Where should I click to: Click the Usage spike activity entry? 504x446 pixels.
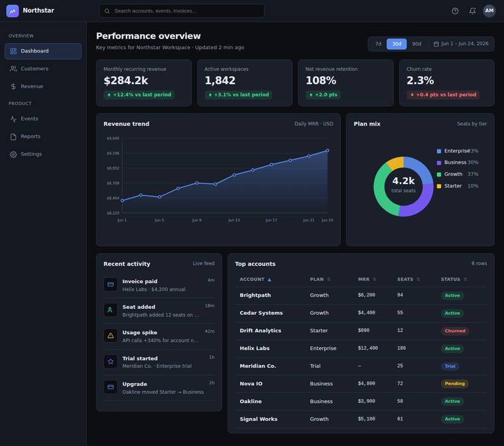click(159, 336)
